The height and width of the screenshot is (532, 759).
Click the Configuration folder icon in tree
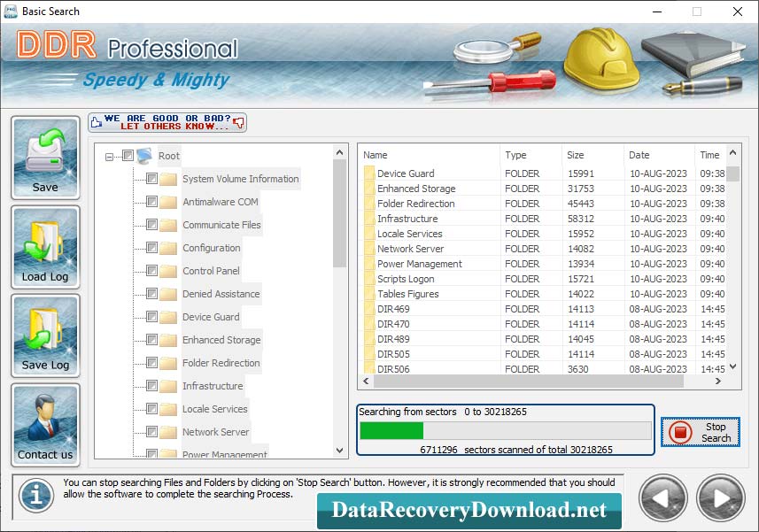pos(168,248)
